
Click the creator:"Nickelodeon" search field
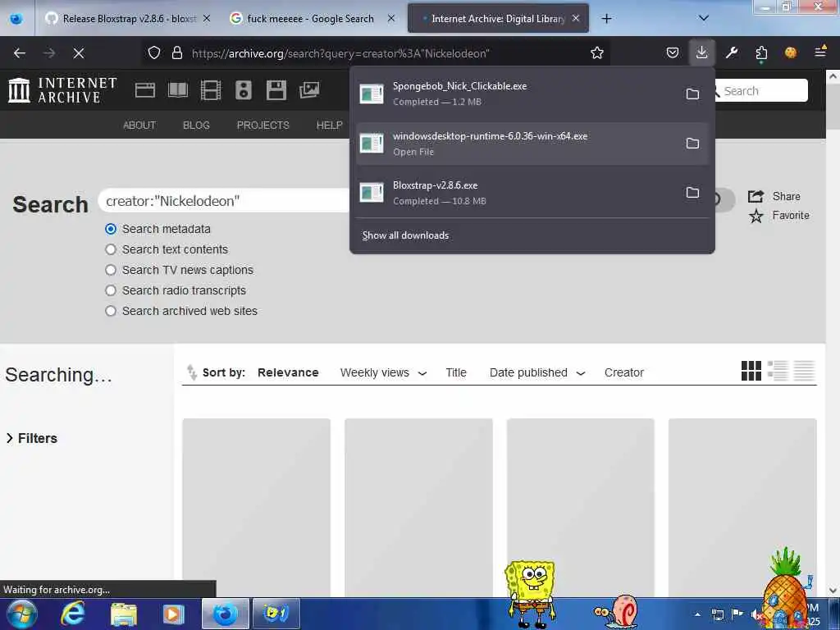coord(223,201)
